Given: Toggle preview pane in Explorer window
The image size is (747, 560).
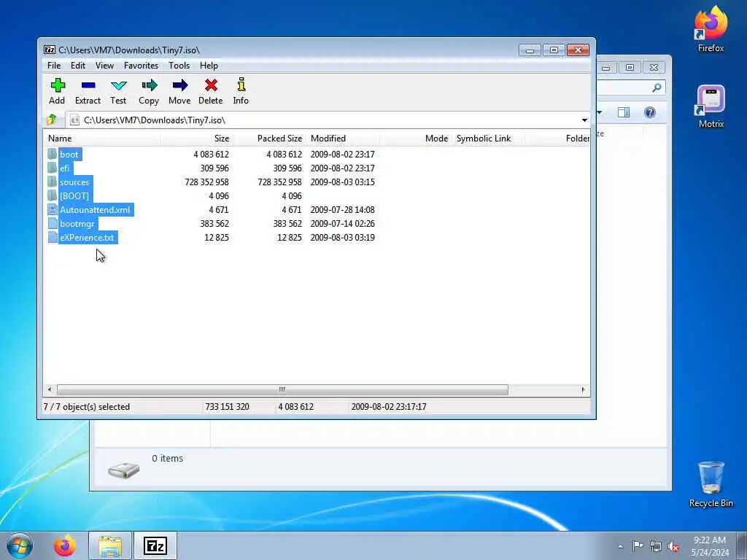Looking at the screenshot, I should [x=624, y=112].
